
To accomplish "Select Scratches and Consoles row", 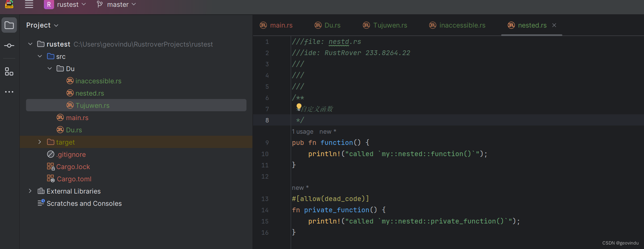I will tap(84, 203).
